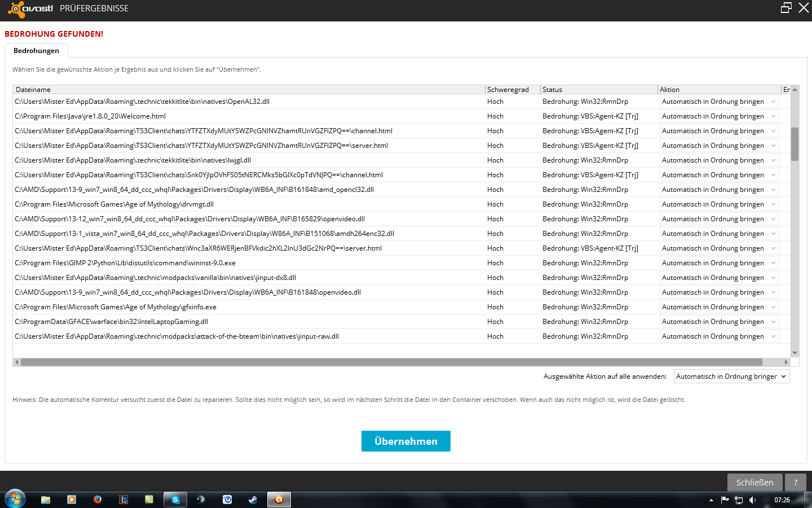Open the media player taskbar icon
812x508 pixels.
coord(72,500)
